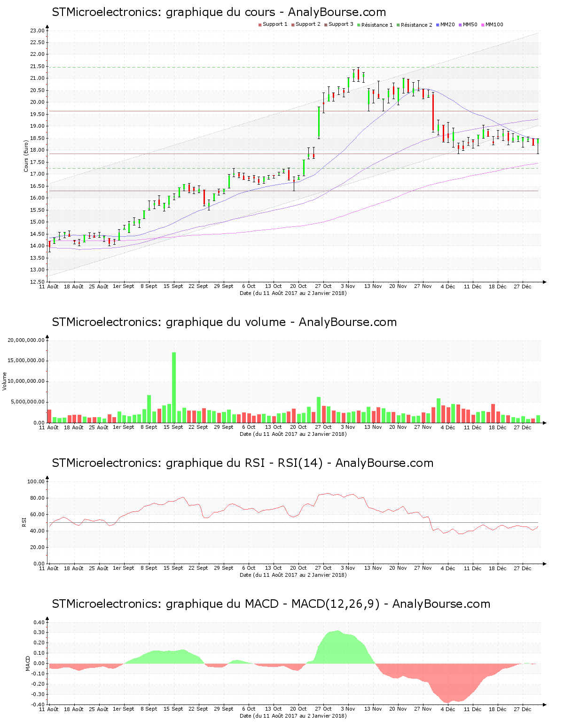Click the volume chart title text
564x728 pixels.
click(x=224, y=322)
